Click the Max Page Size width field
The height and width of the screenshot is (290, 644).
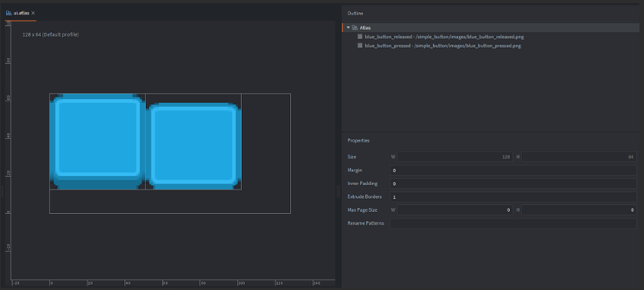454,210
